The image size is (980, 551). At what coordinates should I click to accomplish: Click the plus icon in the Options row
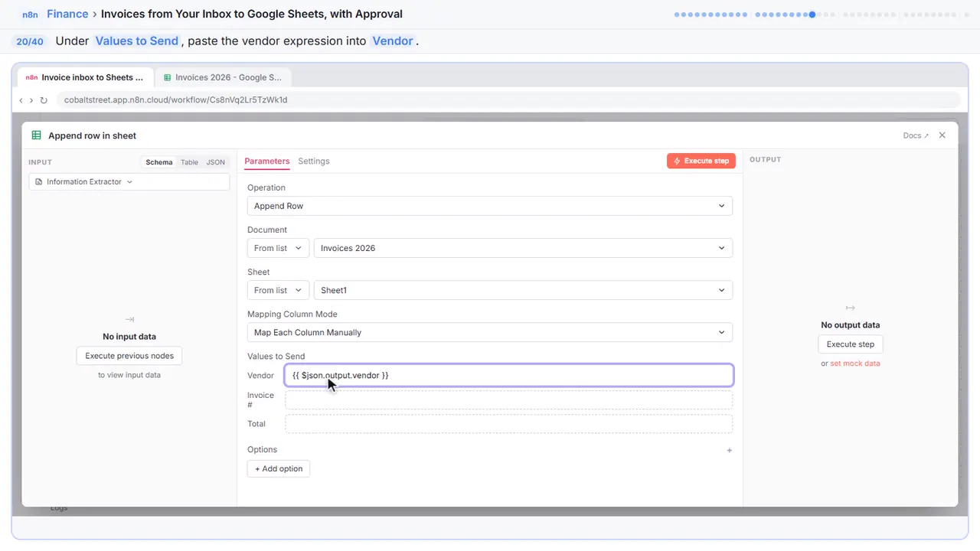pos(729,450)
